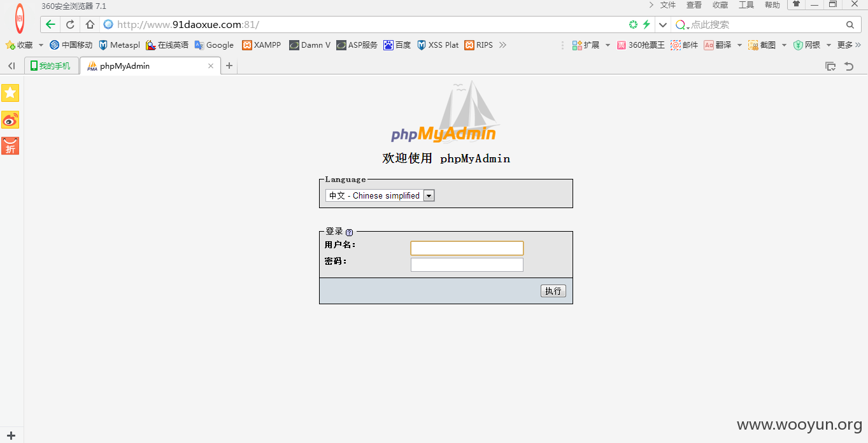Image resolution: width=868 pixels, height=443 pixels.
Task: Expand the dropdown arrow next to 网银
Action: point(829,45)
